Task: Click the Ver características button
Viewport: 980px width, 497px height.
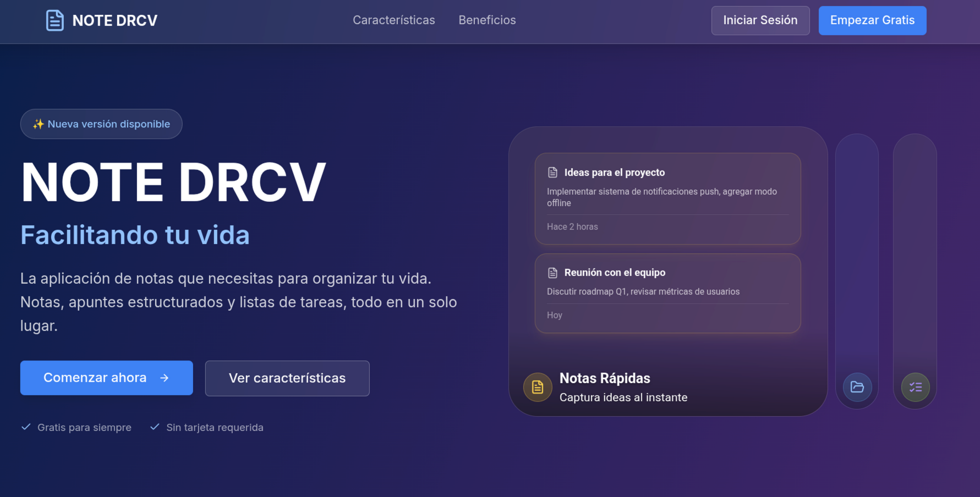Action: click(x=287, y=378)
